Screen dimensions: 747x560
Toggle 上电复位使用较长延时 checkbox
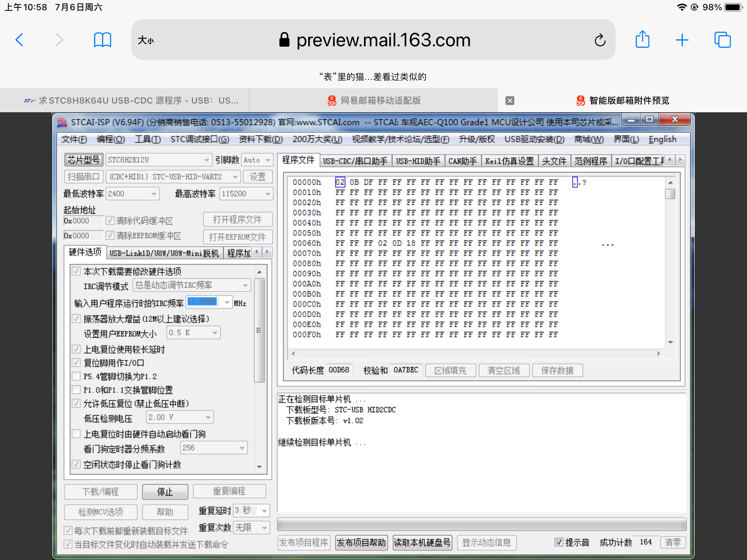click(76, 349)
